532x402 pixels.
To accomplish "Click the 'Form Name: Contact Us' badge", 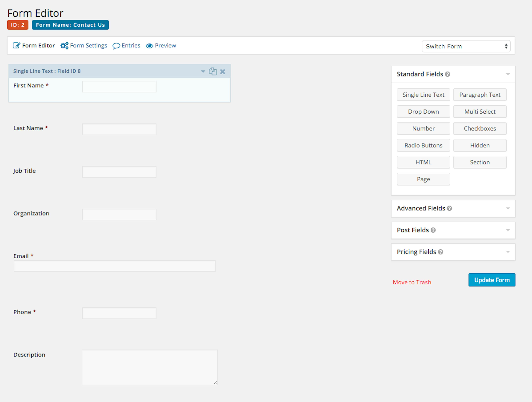I will [x=70, y=25].
